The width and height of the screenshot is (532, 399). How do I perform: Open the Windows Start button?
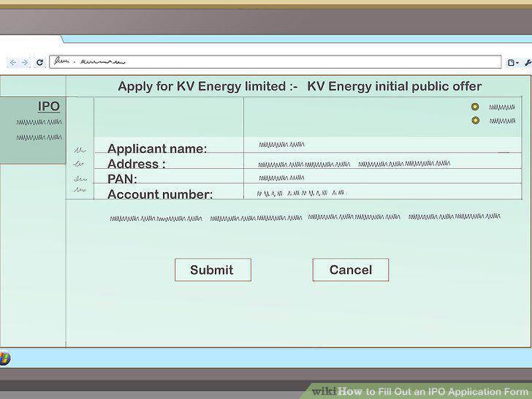tap(4, 358)
